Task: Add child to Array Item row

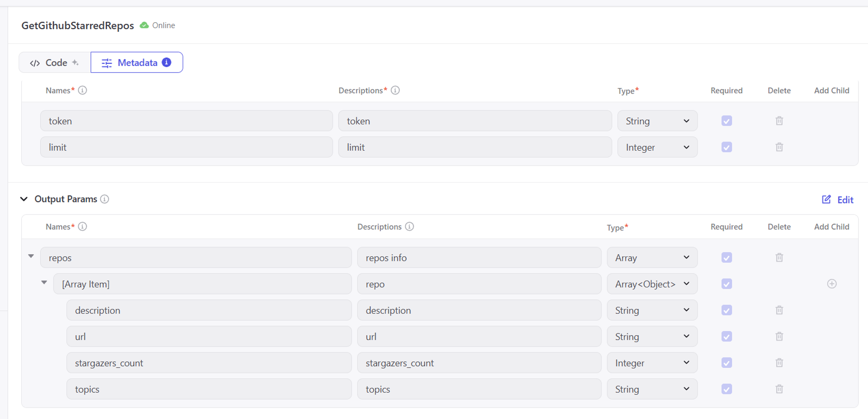Action: tap(832, 284)
